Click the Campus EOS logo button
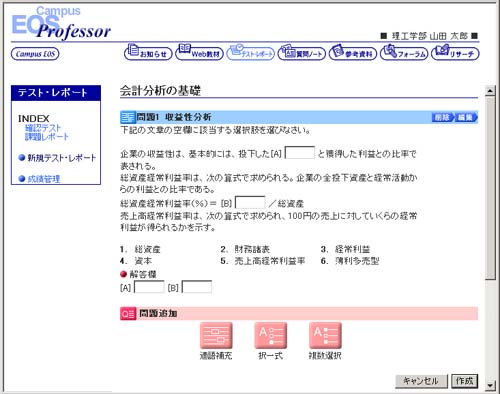 tap(35, 54)
